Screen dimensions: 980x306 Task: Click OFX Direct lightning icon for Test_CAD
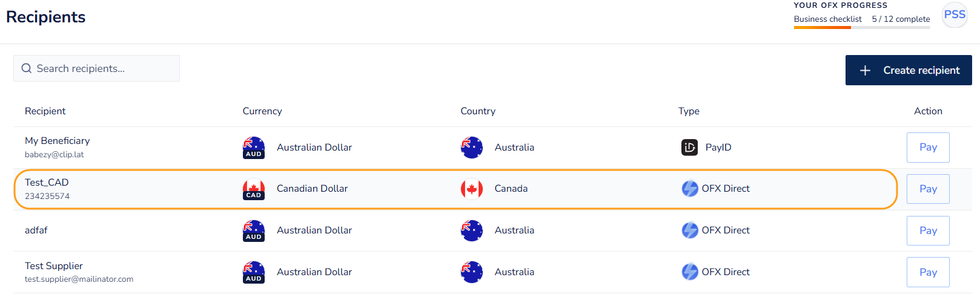click(690, 189)
